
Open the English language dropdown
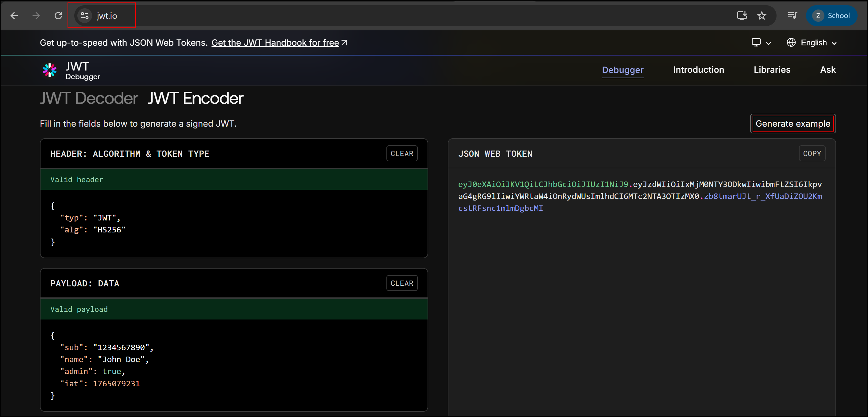pos(812,42)
